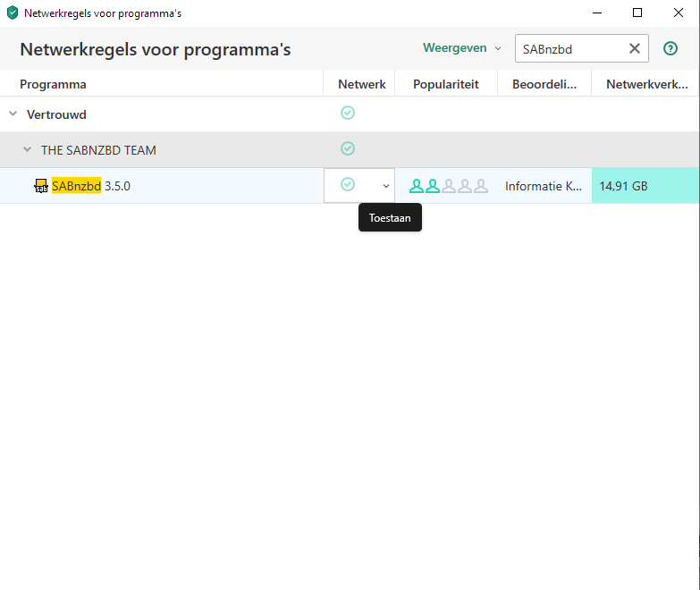
Task: Click the 14,91 GB network traffic cell
Action: pyautogui.click(x=645, y=186)
